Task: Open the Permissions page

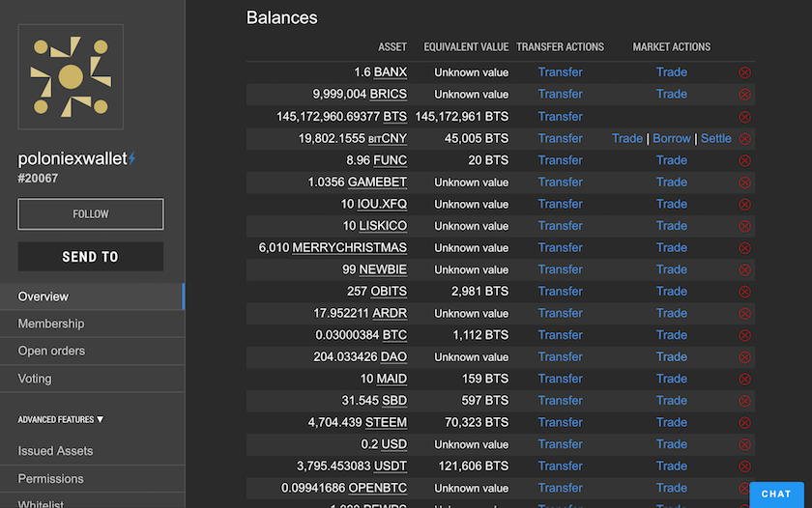Action: tap(92, 478)
